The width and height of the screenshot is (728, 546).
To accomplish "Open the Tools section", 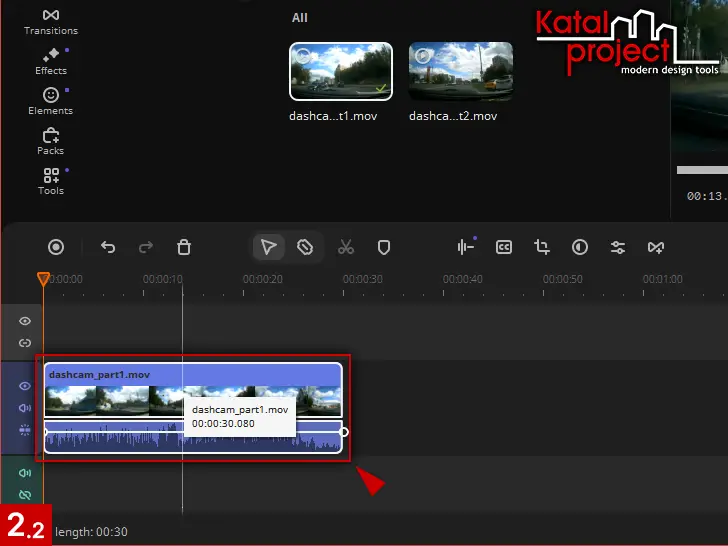I will point(51,180).
